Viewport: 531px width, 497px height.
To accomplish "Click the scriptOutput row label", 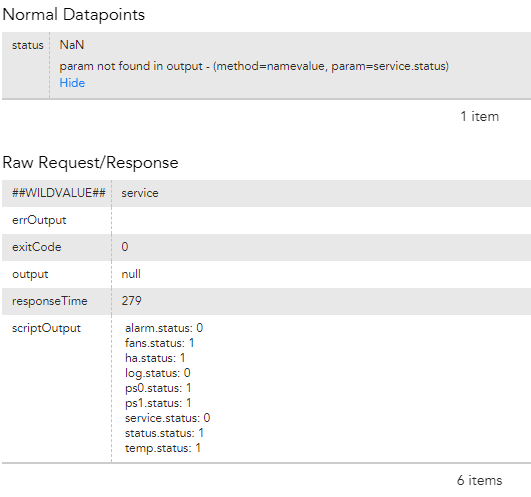I will [x=46, y=328].
